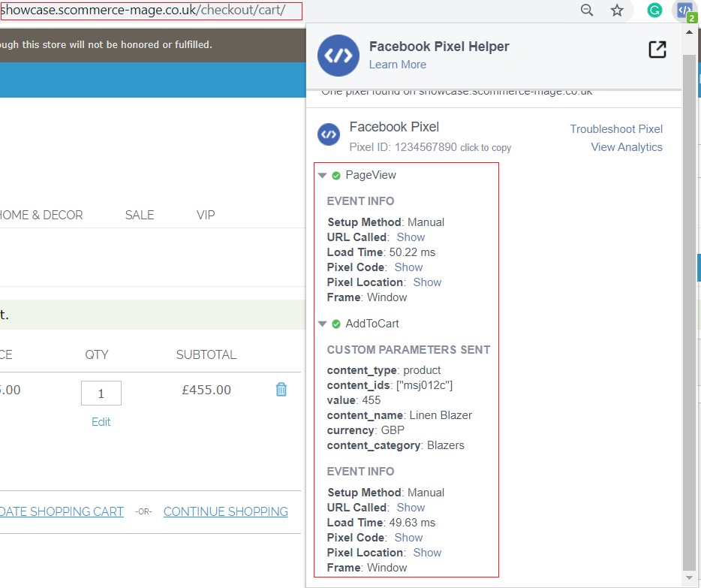The height and width of the screenshot is (588, 701).
Task: Open the VIP menu item
Action: pyautogui.click(x=206, y=215)
